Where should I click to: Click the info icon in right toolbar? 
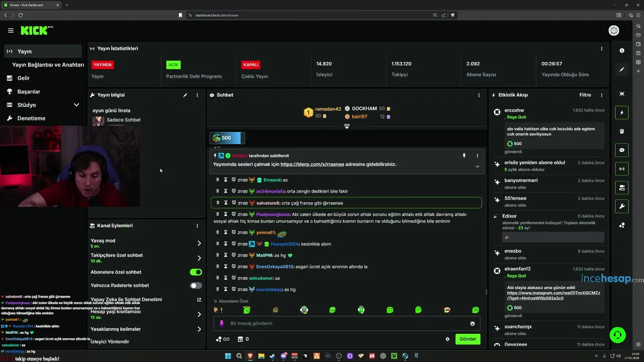pyautogui.click(x=622, y=50)
